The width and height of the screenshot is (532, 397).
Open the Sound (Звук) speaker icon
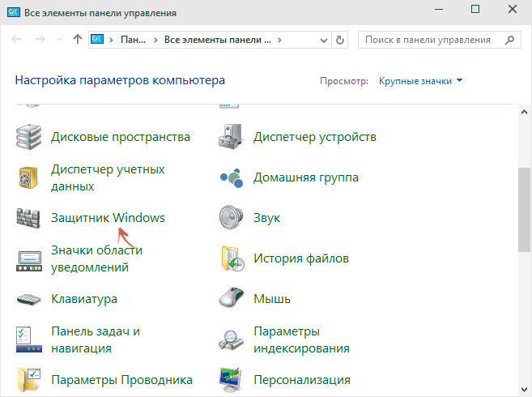click(232, 218)
